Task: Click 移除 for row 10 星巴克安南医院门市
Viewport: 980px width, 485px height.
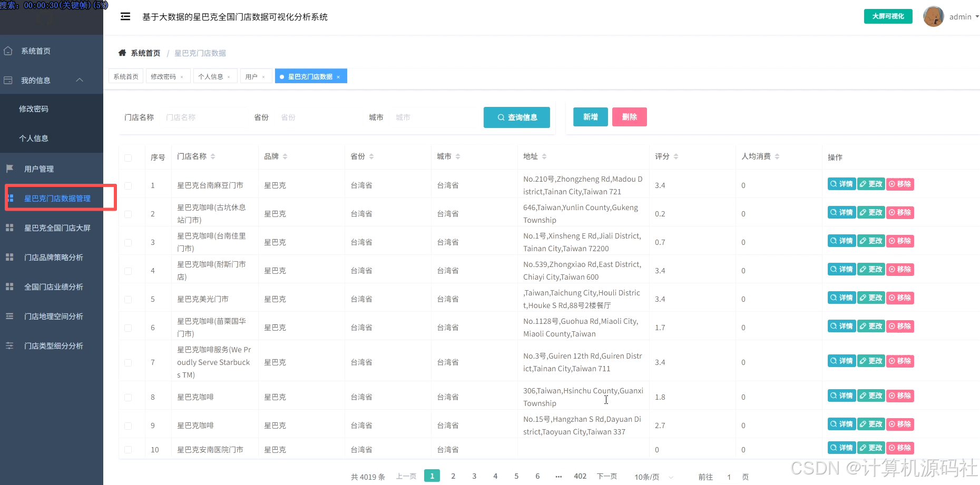Action: [900, 448]
